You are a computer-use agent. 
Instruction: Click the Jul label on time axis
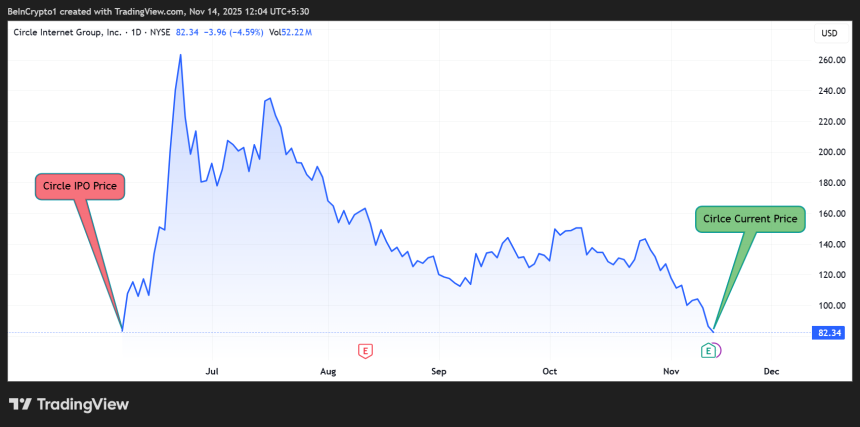pyautogui.click(x=211, y=371)
